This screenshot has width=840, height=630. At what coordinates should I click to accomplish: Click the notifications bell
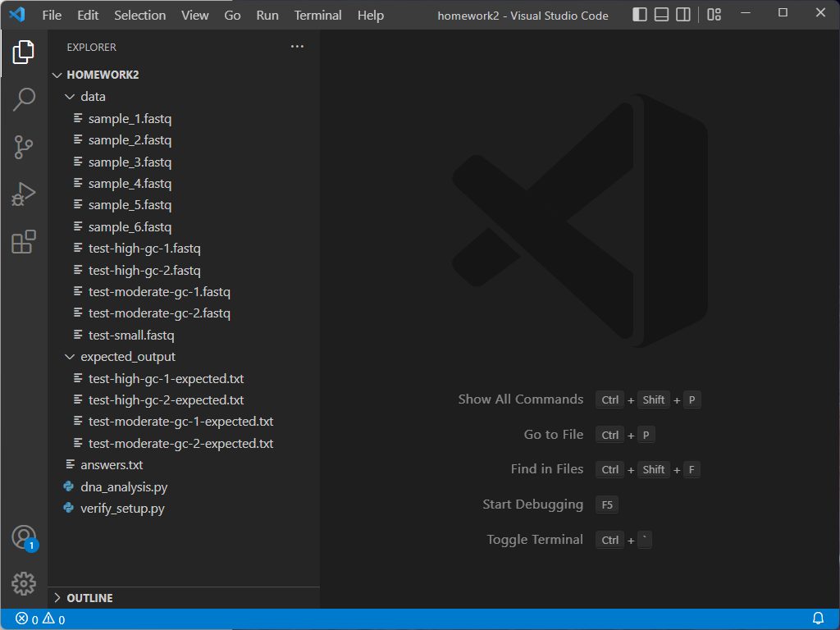[818, 619]
